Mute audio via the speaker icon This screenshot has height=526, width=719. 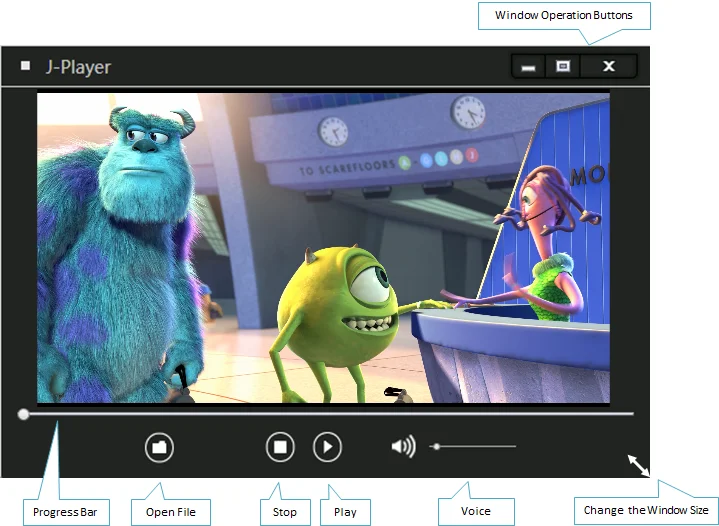(404, 446)
